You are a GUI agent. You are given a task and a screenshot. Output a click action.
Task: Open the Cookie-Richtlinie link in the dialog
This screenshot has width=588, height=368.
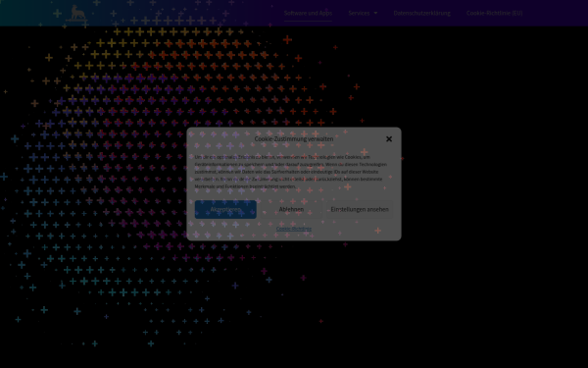click(x=294, y=229)
